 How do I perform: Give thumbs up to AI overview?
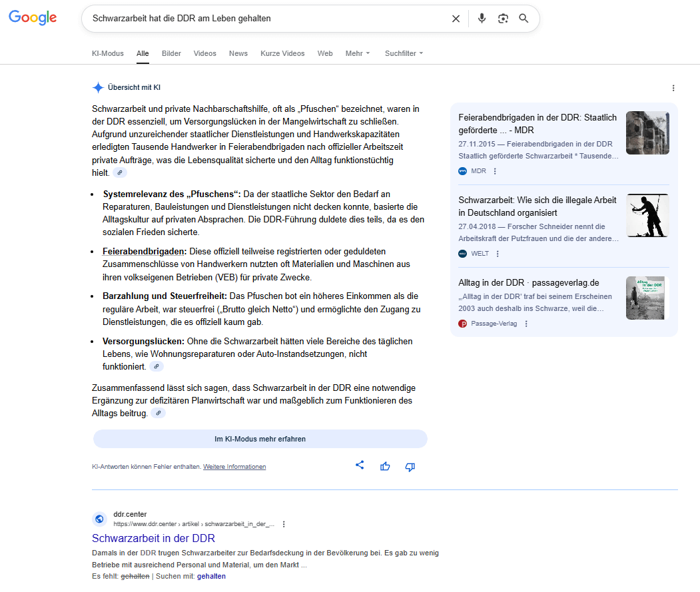click(x=385, y=466)
